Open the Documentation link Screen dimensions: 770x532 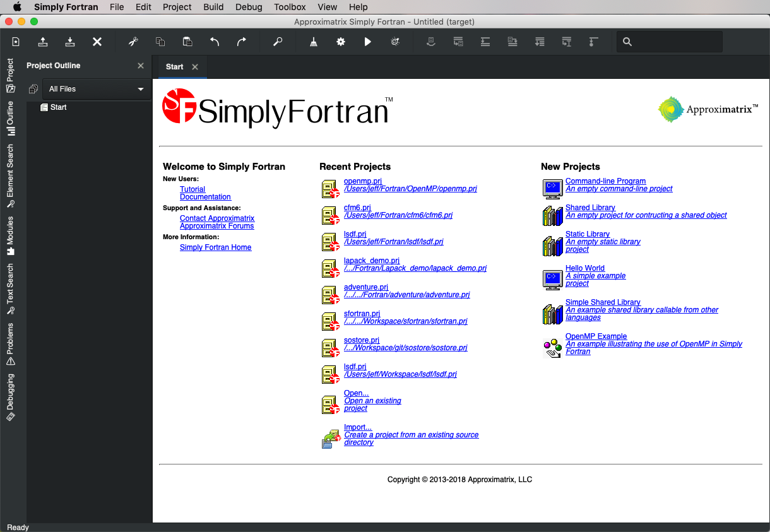point(205,197)
